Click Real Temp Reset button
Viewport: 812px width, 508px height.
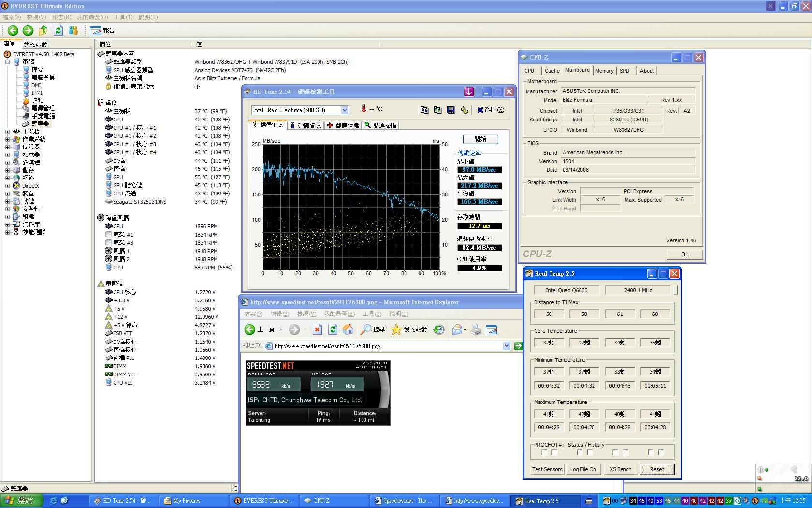[657, 469]
